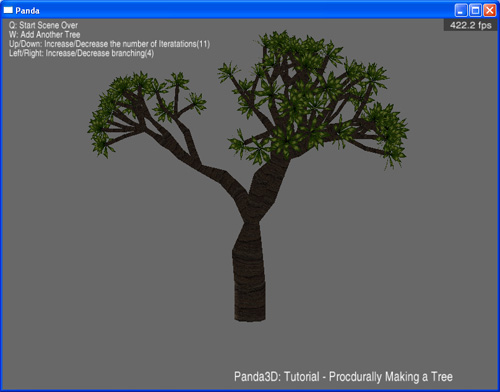
Task: Click the '422.2 fps' frame rate meter
Action: [x=470, y=25]
